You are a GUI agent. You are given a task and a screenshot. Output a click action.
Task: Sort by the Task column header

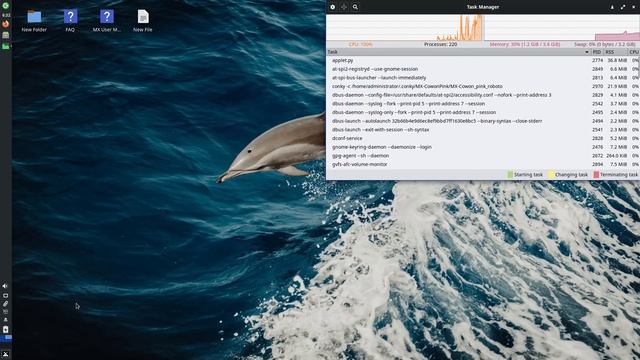pos(459,52)
